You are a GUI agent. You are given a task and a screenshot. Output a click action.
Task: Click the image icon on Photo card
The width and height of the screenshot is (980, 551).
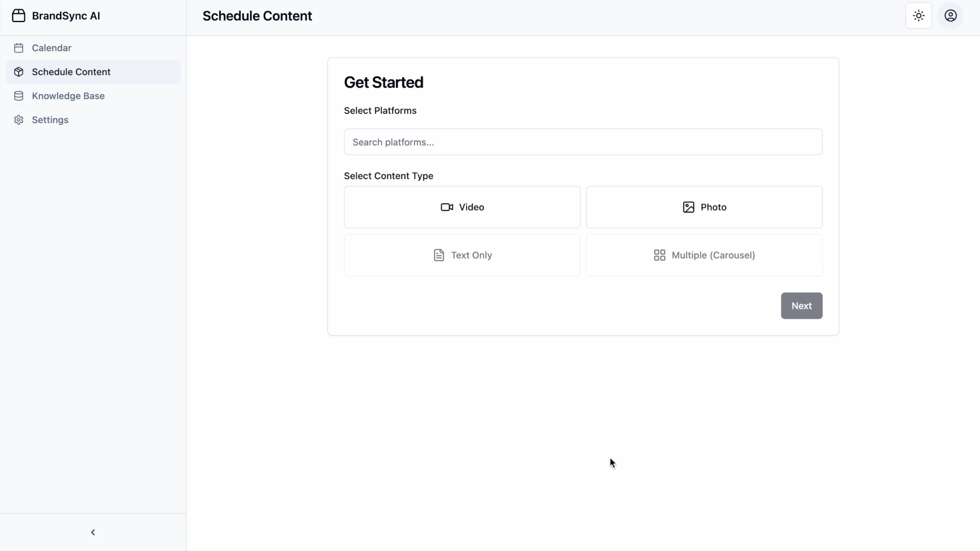[689, 207]
